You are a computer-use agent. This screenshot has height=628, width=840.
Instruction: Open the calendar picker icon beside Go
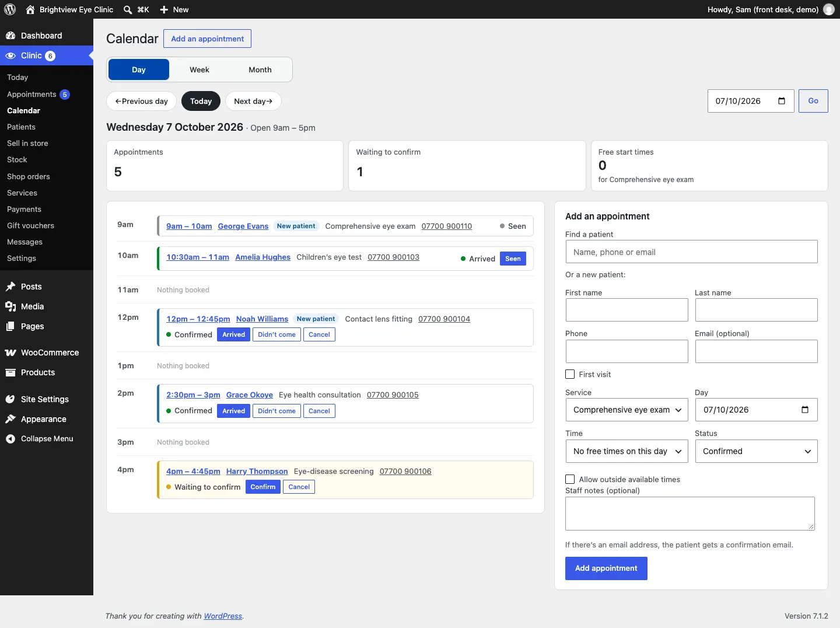782,101
